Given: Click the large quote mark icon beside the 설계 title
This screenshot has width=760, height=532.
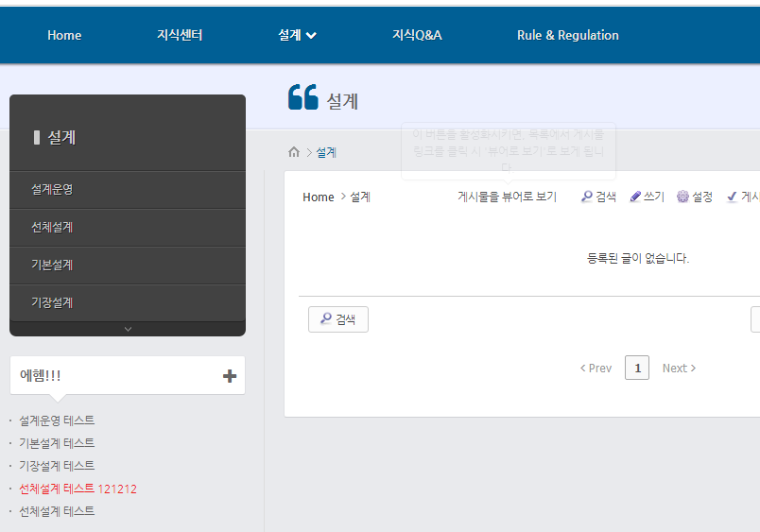Looking at the screenshot, I should pos(302,98).
